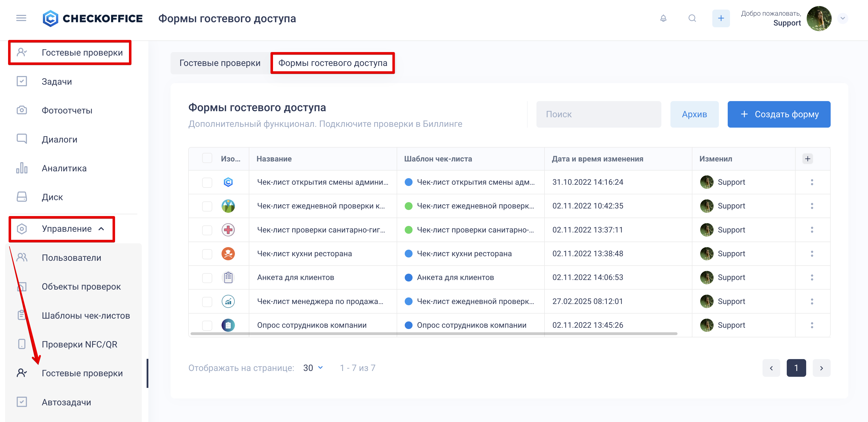Focus the Поиск search field

(599, 114)
